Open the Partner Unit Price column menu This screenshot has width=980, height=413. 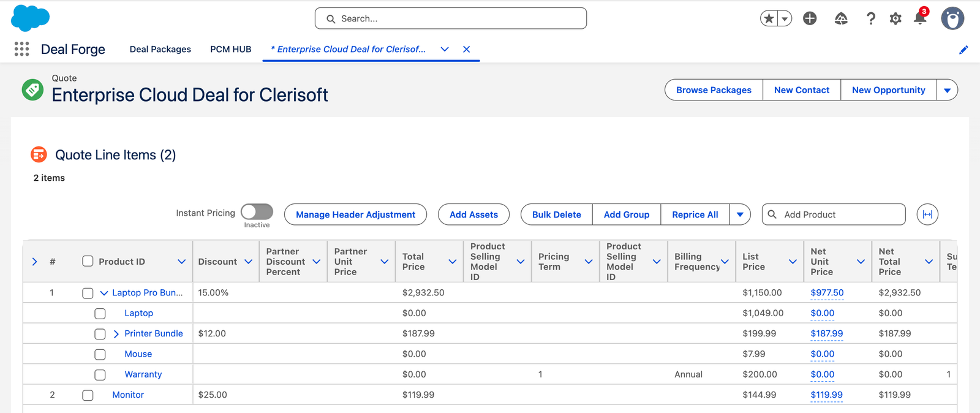tap(385, 262)
